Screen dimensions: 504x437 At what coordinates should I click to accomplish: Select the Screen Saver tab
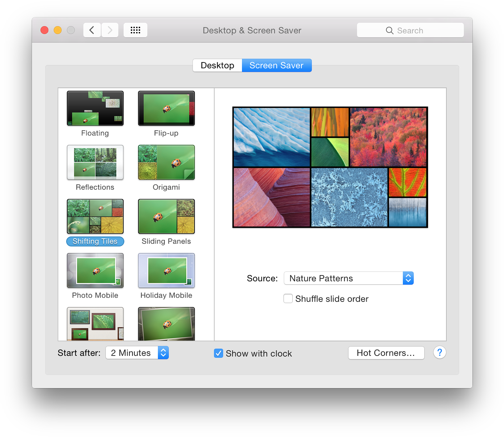[x=276, y=65]
